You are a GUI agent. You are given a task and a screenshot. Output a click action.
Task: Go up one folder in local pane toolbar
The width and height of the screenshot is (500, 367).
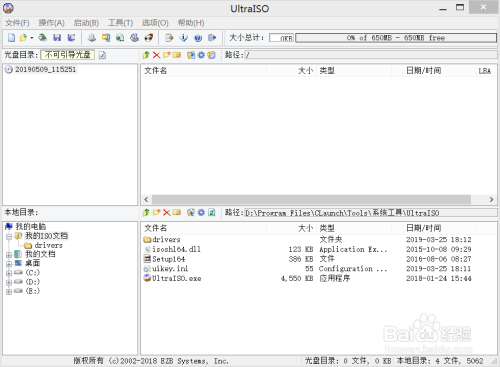point(146,212)
